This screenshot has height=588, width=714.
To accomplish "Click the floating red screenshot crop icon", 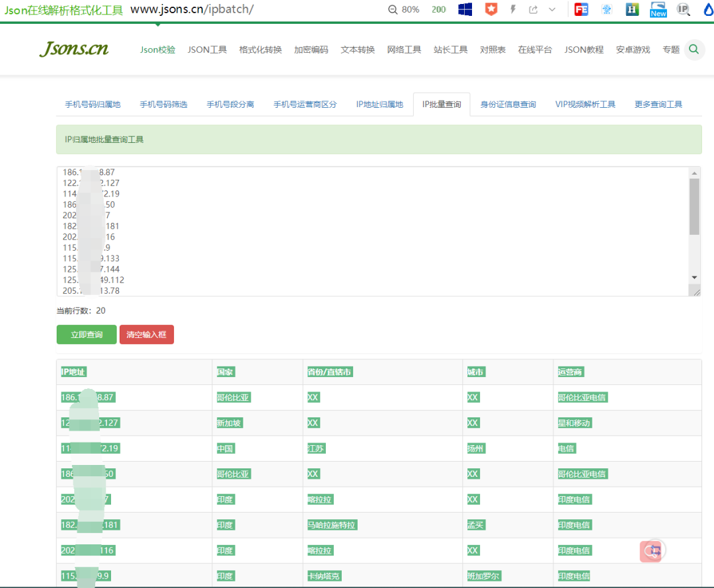I will 653,551.
